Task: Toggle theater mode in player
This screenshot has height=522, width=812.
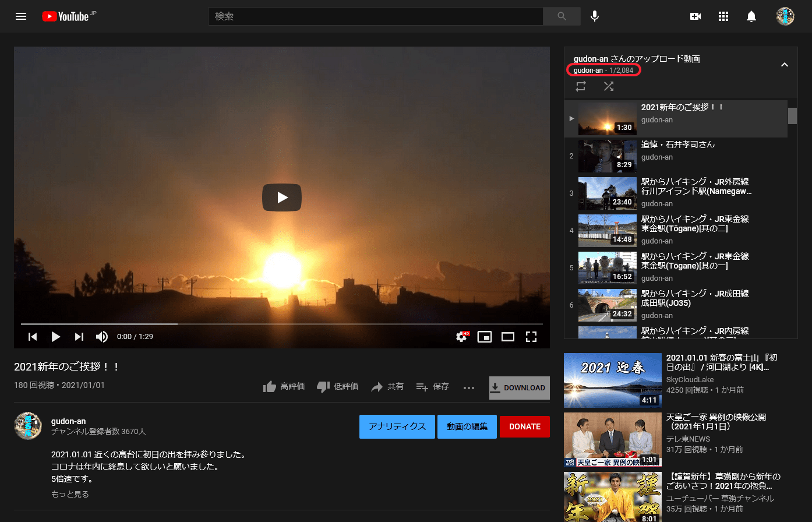Action: coord(508,337)
